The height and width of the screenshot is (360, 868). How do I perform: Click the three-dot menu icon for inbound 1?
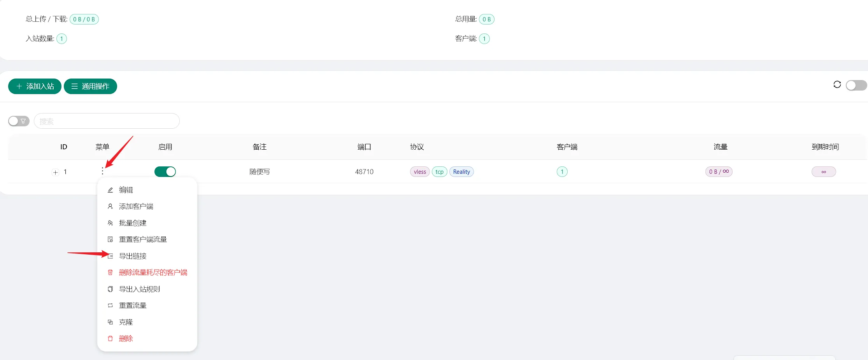(x=102, y=171)
